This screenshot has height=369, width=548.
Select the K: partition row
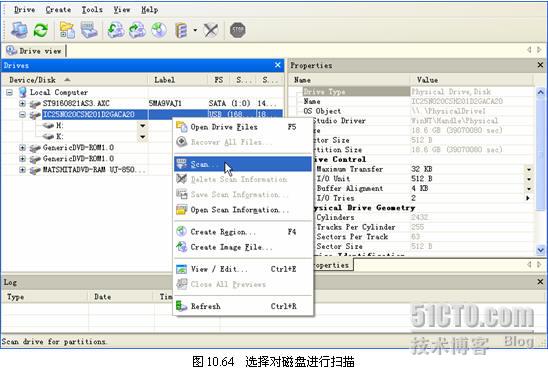tap(59, 137)
